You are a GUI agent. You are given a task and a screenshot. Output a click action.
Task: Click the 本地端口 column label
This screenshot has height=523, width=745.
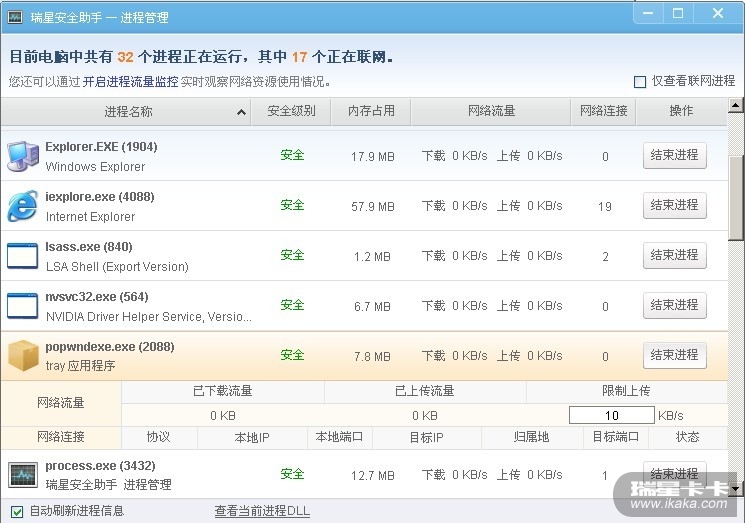[339, 437]
